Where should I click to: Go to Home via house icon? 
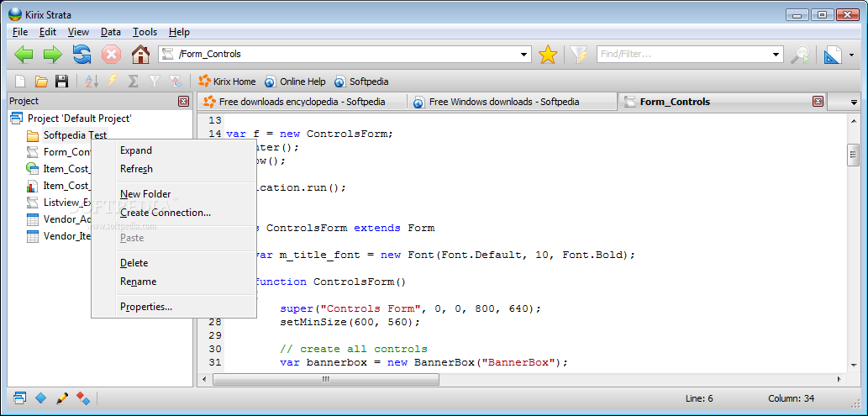coord(140,55)
